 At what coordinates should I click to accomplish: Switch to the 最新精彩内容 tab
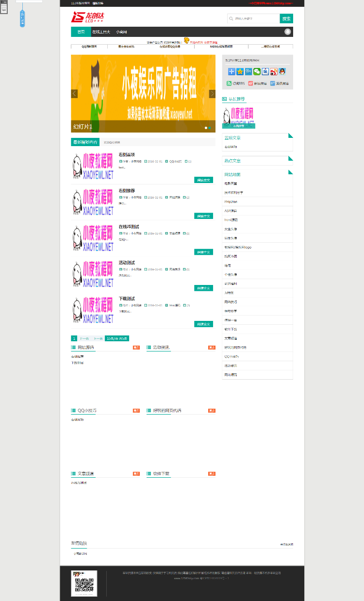[85, 142]
